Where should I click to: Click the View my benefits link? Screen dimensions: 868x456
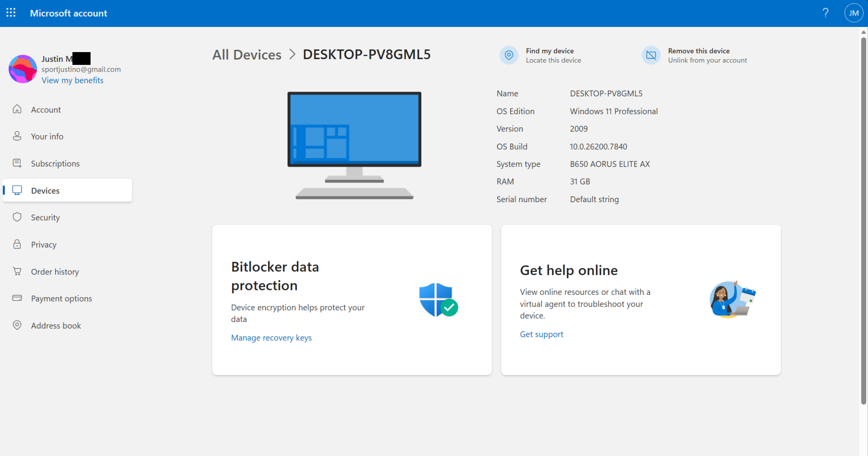(x=72, y=80)
